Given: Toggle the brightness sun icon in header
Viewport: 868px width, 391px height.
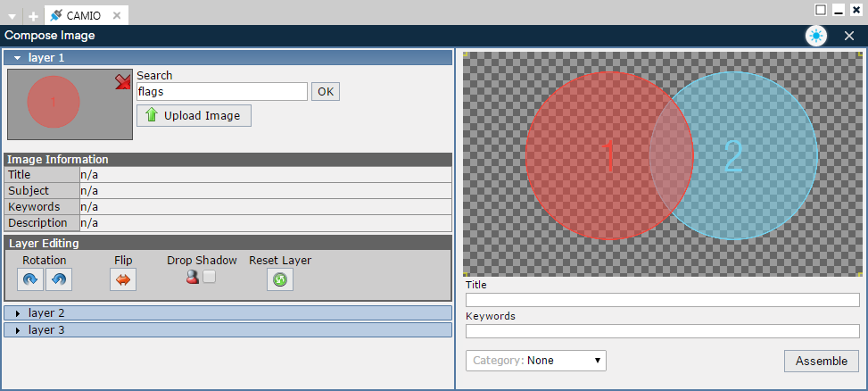Looking at the screenshot, I should 815,36.
